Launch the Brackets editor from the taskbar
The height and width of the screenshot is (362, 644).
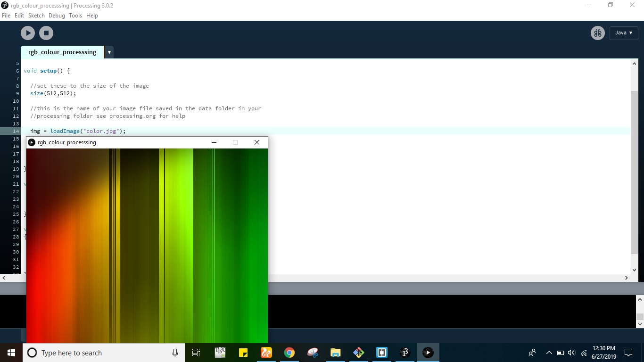point(381,352)
